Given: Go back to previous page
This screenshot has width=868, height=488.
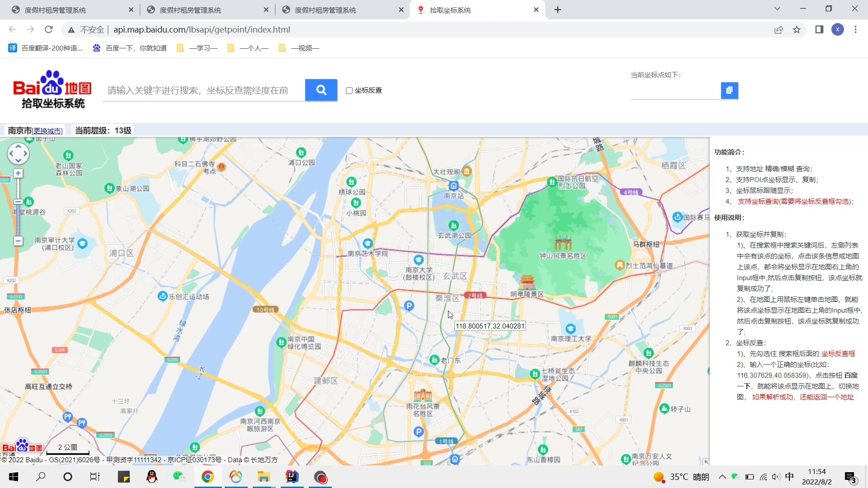Looking at the screenshot, I should point(12,29).
